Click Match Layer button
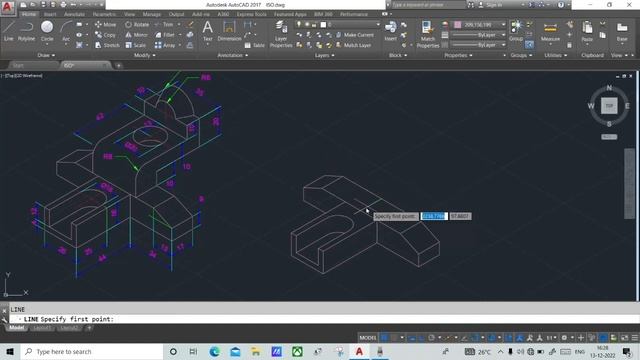The width and height of the screenshot is (640, 360). click(353, 45)
